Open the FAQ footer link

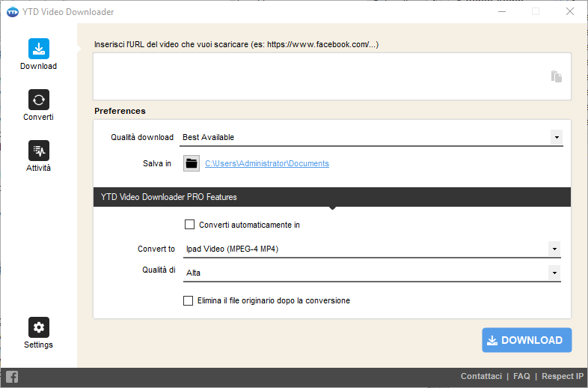(521, 376)
